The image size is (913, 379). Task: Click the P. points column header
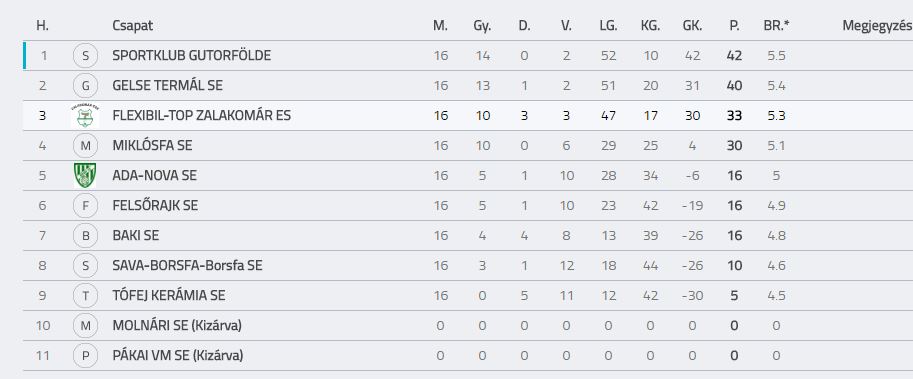click(734, 26)
